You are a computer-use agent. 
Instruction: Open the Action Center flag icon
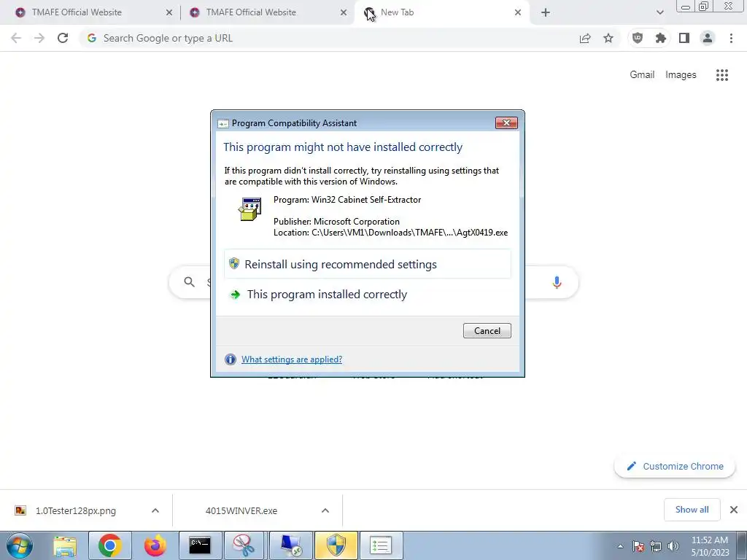coord(638,546)
